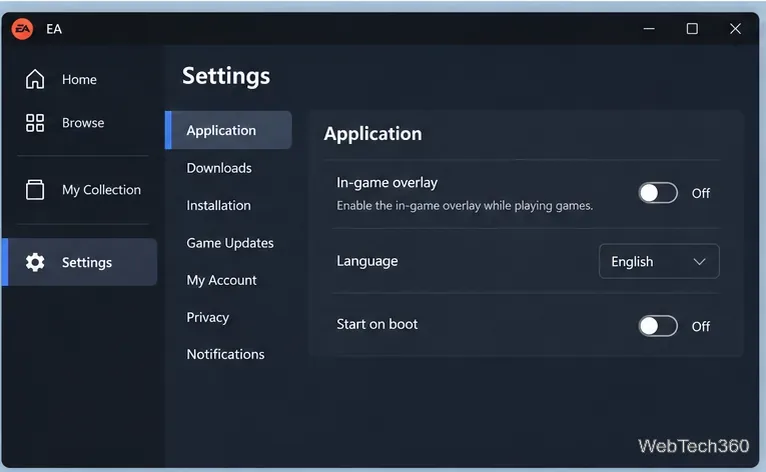Close the EA app window

pos(735,29)
